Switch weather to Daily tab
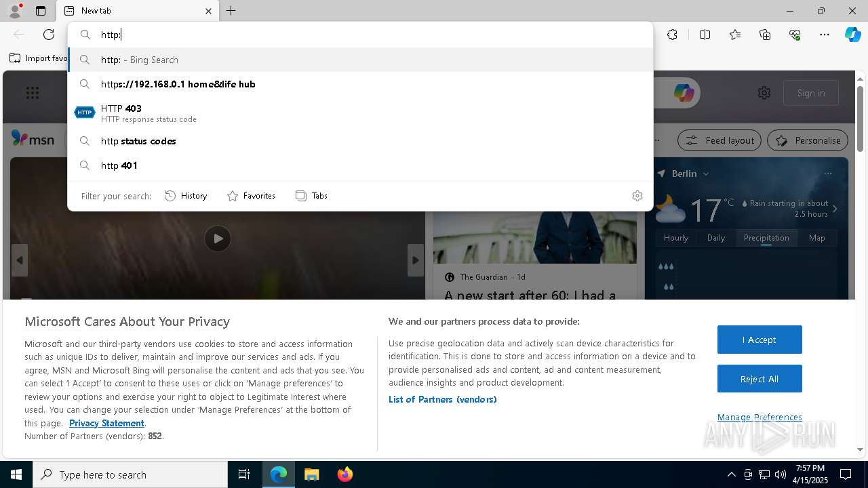The width and height of the screenshot is (868, 488). pyautogui.click(x=716, y=238)
